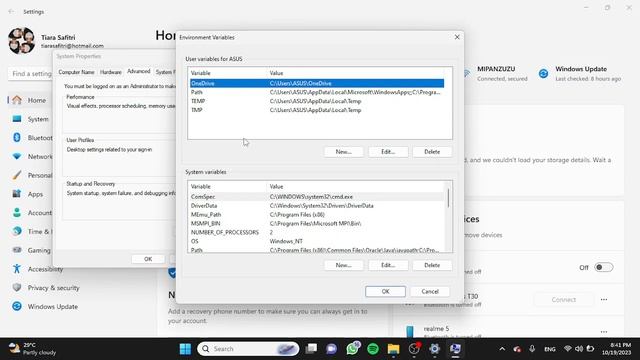Open Bluetooth settings icon in sidebar
This screenshot has height=360, width=640.
click(x=17, y=138)
